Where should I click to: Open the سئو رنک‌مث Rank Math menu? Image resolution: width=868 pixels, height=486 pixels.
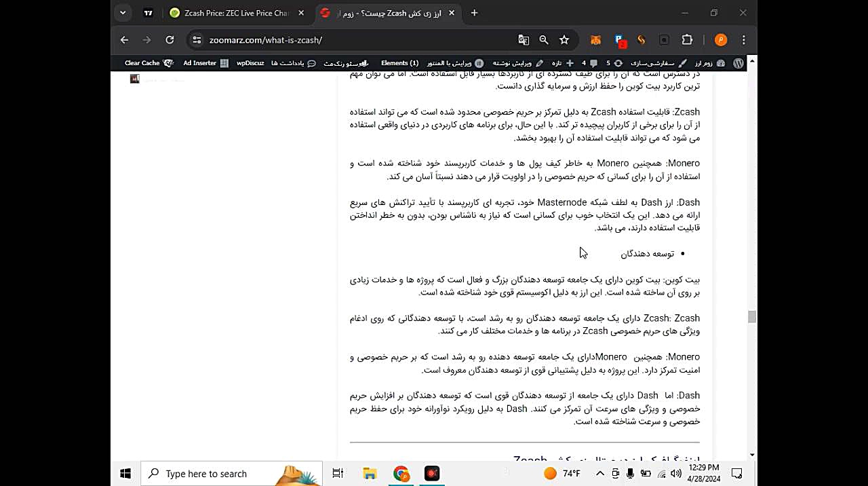(x=347, y=63)
